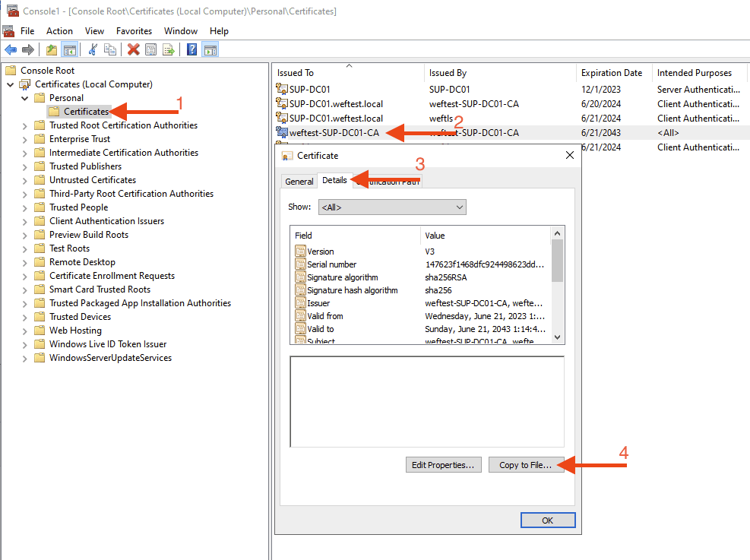Image resolution: width=750 pixels, height=560 pixels.
Task: Select Client Authentication Issuers item
Action: 106,221
